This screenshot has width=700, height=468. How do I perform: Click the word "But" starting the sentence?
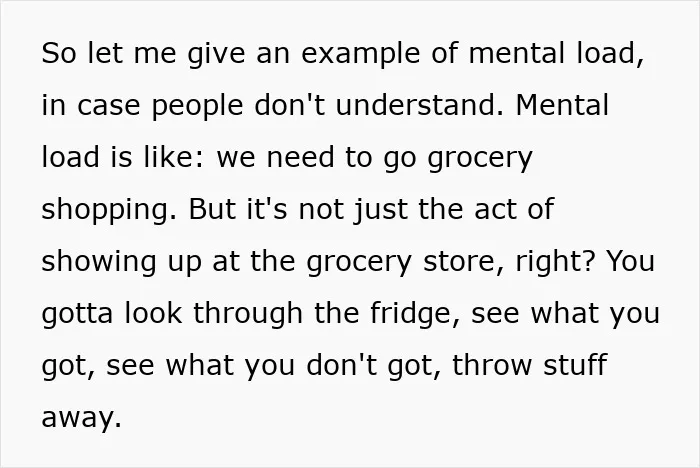pyautogui.click(x=212, y=209)
